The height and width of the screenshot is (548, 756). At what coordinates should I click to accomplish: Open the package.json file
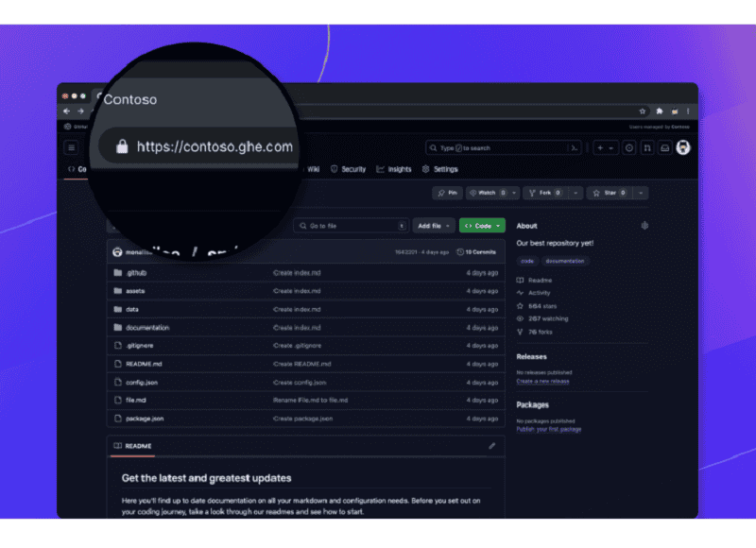(145, 419)
